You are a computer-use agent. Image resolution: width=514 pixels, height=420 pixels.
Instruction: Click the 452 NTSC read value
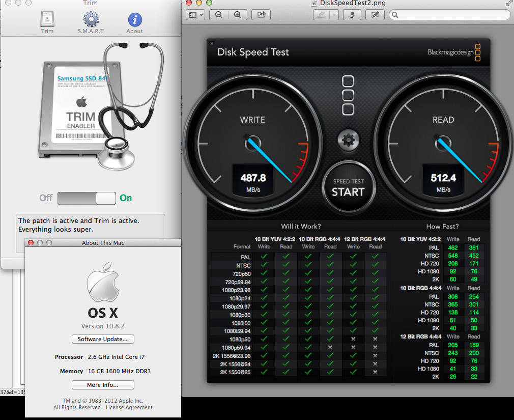pyautogui.click(x=474, y=256)
